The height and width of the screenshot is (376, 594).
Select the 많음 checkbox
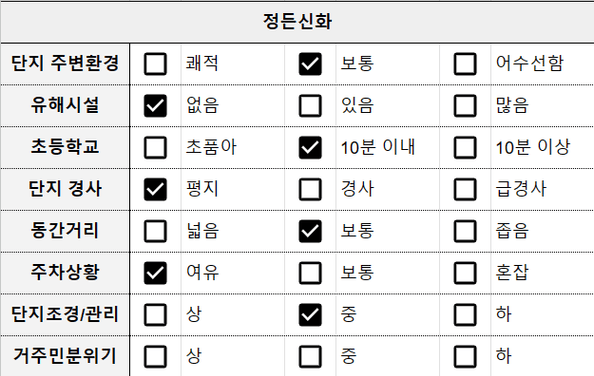465,106
